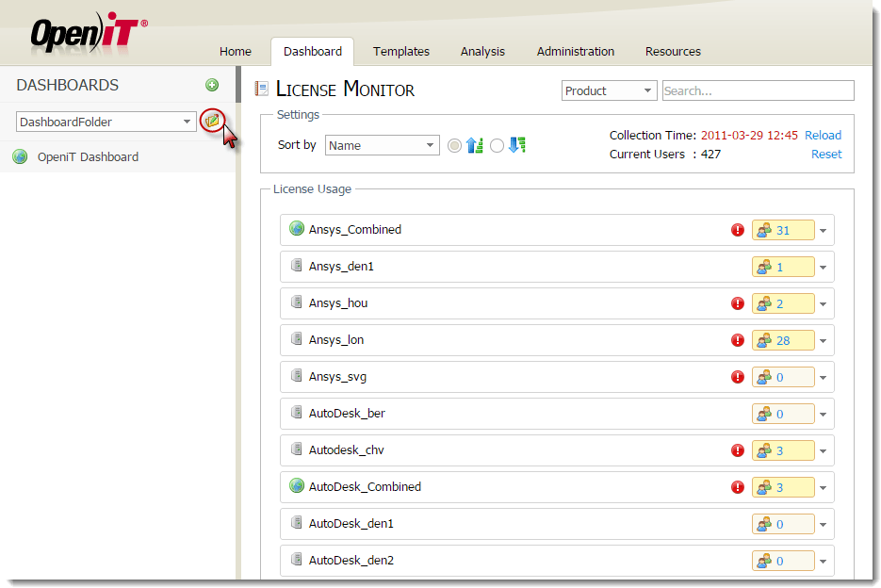Screen dimensions: 881x588
Task: Open Ansys_Combined users count 31
Action: [x=783, y=230]
